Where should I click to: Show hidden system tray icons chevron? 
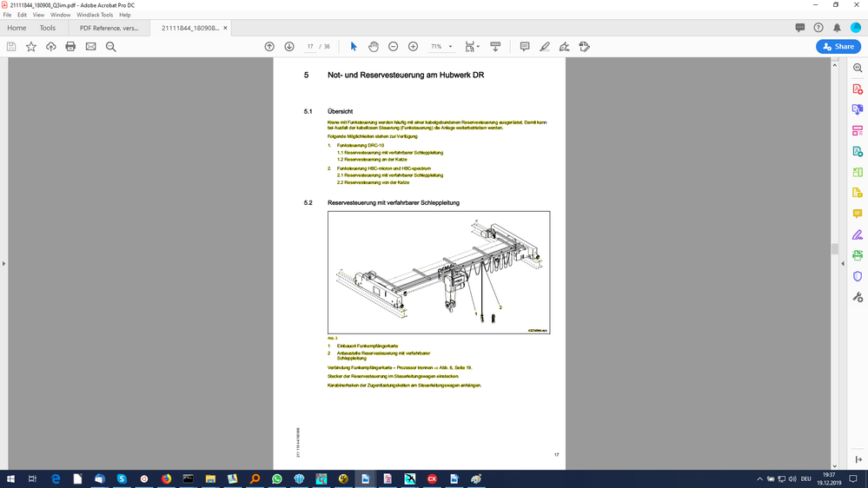point(759,479)
